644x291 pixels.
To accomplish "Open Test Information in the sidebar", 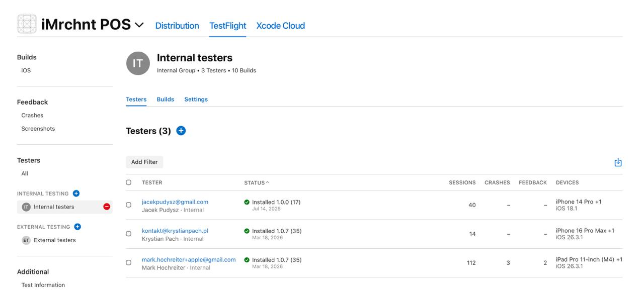I will (43, 285).
